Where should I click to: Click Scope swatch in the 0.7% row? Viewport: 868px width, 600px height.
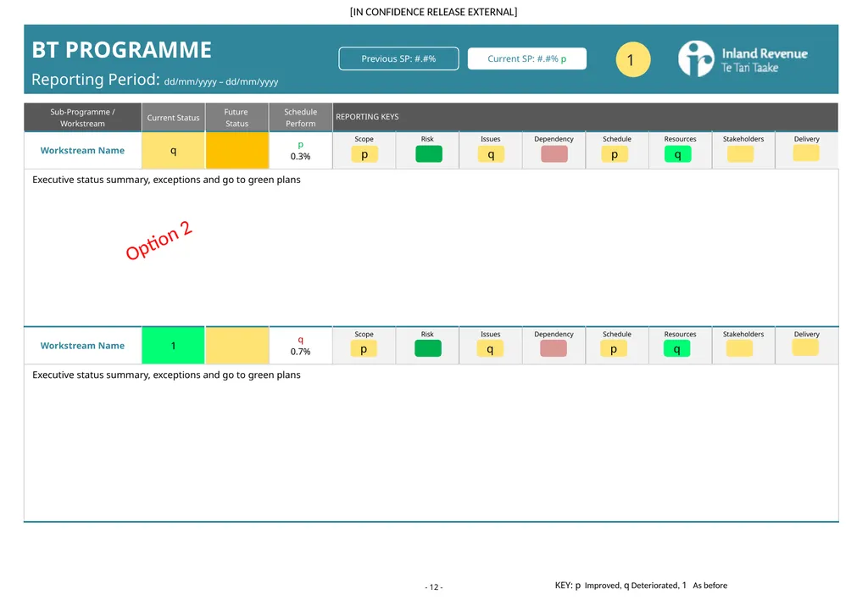(364, 349)
